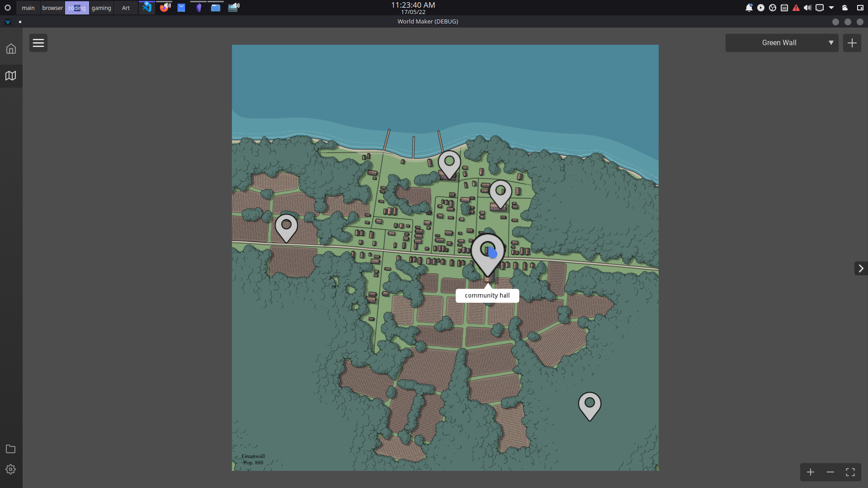Switch to the gaming workspace

click(101, 8)
